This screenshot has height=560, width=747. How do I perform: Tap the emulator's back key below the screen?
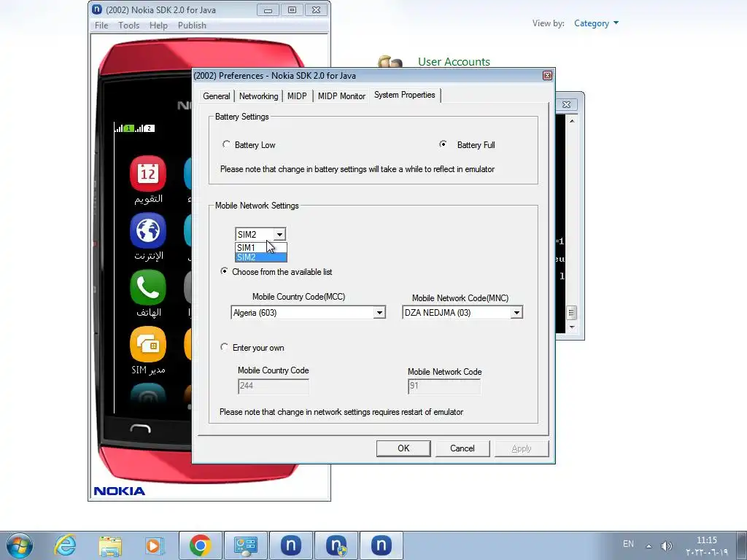click(140, 428)
